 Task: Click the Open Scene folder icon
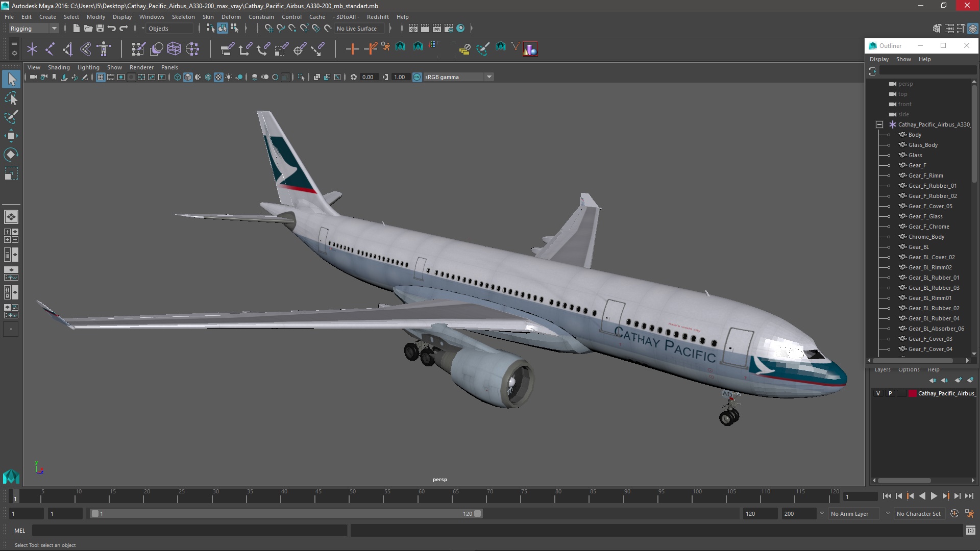click(88, 29)
